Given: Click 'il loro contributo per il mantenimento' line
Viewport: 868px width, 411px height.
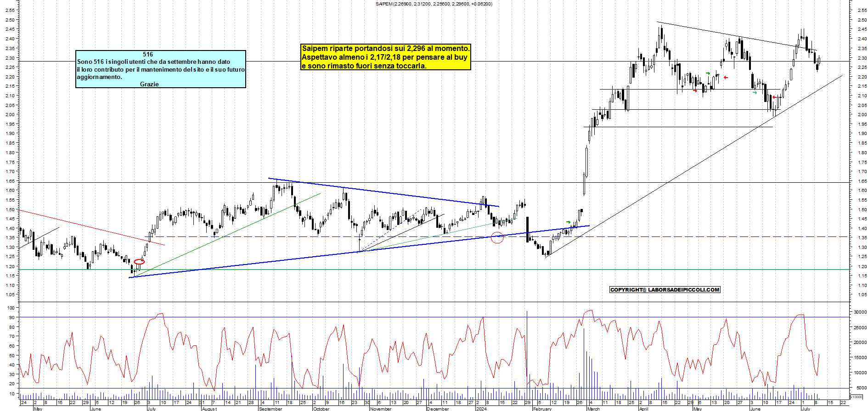Looking at the screenshot, I should tap(161, 69).
